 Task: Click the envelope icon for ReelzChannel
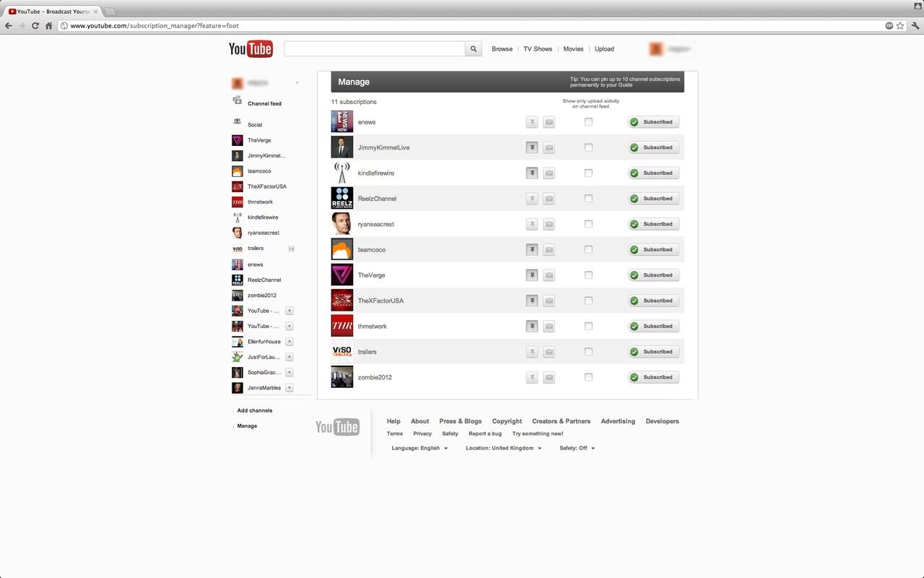[x=549, y=199]
